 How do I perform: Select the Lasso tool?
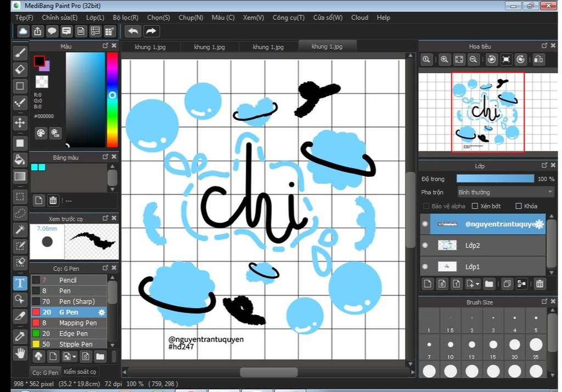point(20,213)
